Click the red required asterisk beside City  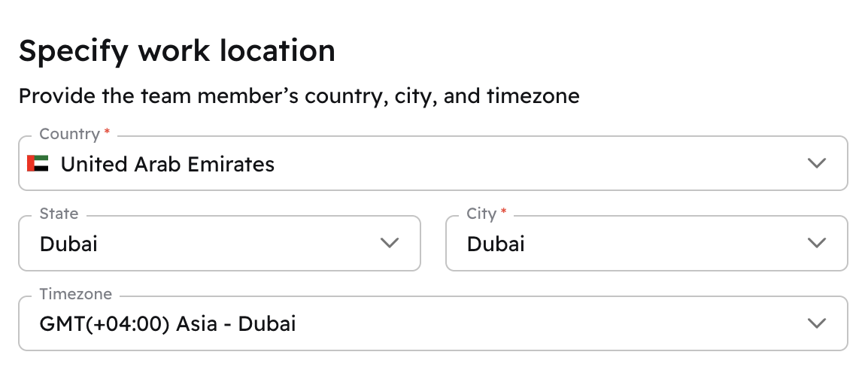(x=503, y=212)
